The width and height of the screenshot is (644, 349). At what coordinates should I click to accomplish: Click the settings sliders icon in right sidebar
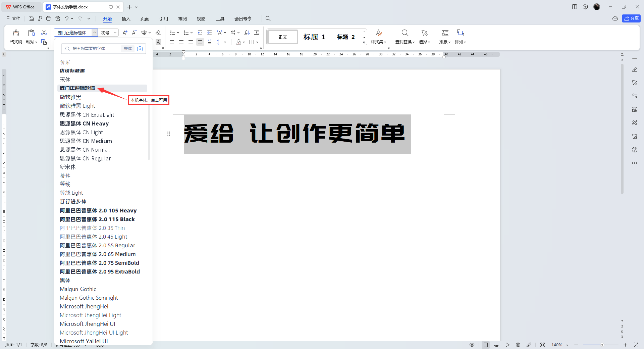click(635, 96)
